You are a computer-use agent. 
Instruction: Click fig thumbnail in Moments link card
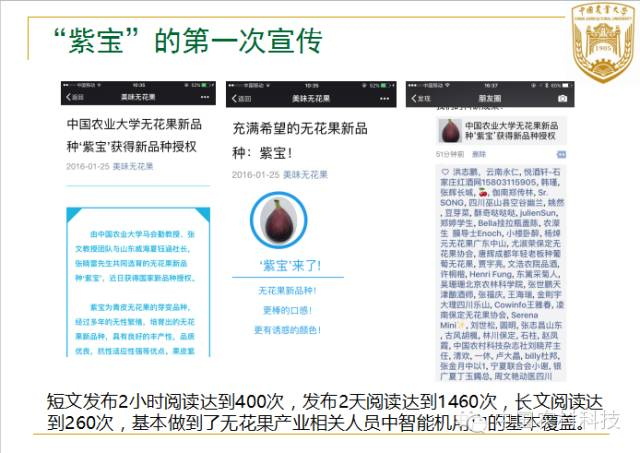(449, 131)
